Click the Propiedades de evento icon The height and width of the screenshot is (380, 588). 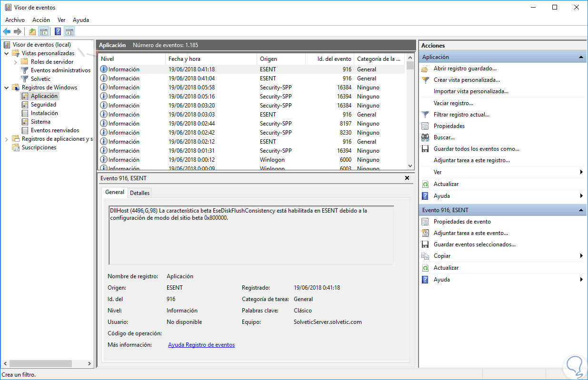[425, 222]
